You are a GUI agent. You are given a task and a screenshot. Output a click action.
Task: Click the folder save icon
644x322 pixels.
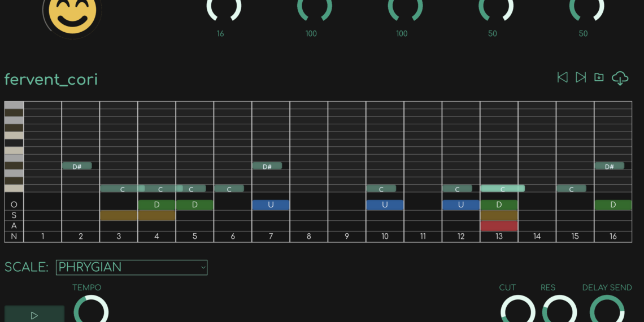click(x=599, y=77)
